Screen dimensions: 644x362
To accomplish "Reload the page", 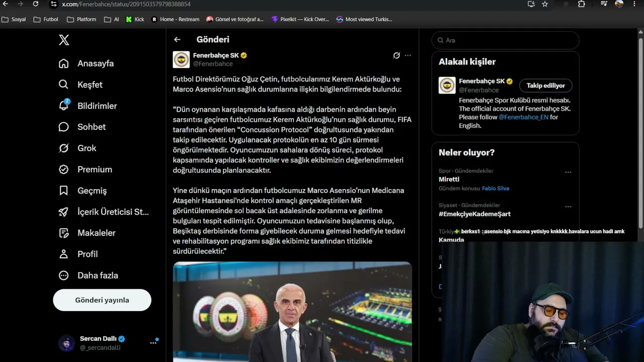I will pos(35,4).
